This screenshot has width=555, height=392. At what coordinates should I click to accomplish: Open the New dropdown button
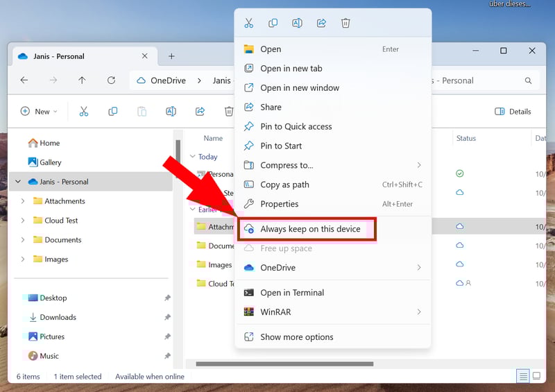39,112
